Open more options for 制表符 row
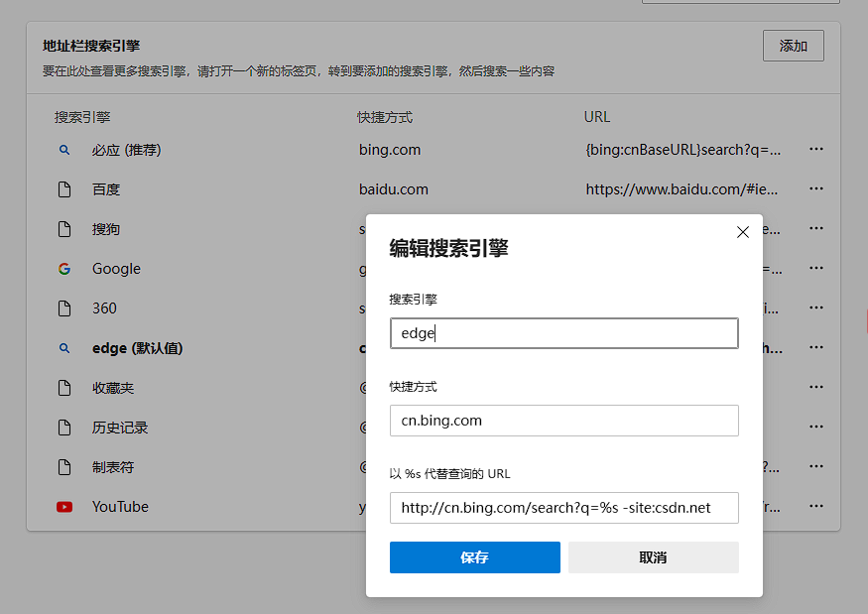Image resolution: width=868 pixels, height=614 pixels. pyautogui.click(x=816, y=466)
